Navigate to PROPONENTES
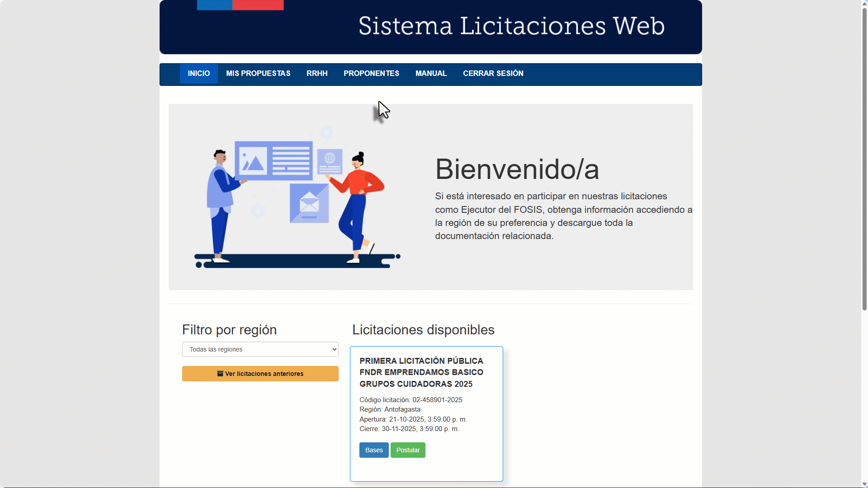The width and height of the screenshot is (868, 488). (x=371, y=73)
